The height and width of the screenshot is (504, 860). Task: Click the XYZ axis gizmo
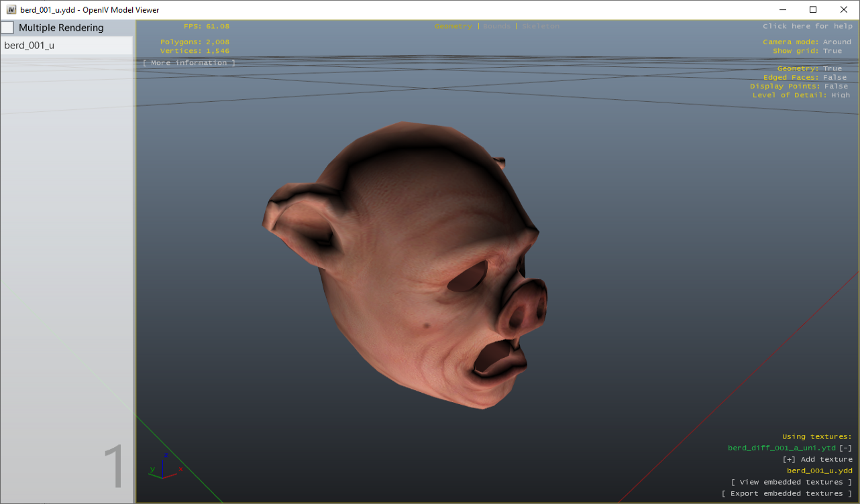(x=164, y=466)
